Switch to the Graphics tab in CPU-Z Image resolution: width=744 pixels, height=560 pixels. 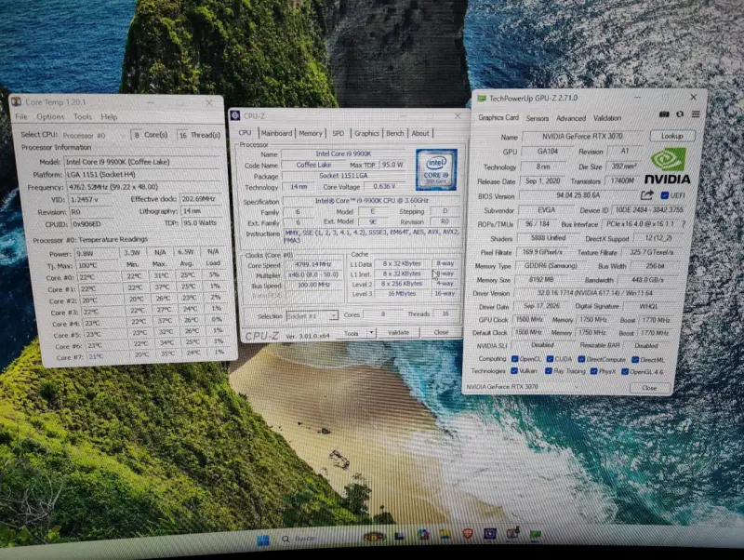pos(366,133)
